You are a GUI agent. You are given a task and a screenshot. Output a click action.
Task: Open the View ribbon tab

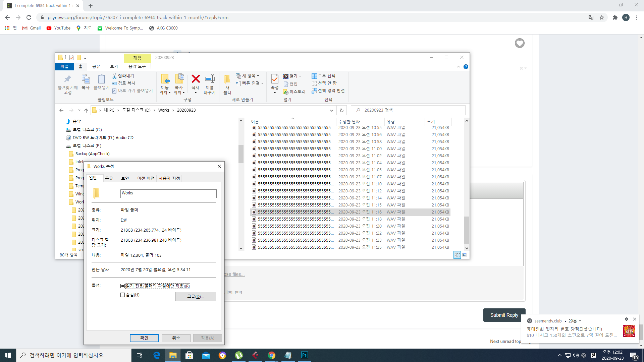point(114,66)
